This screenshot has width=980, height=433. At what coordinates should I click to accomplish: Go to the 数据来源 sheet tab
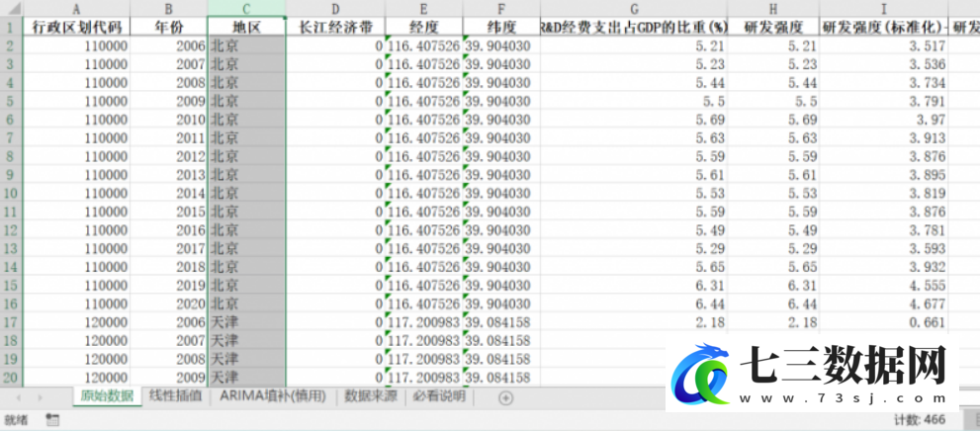point(371,396)
